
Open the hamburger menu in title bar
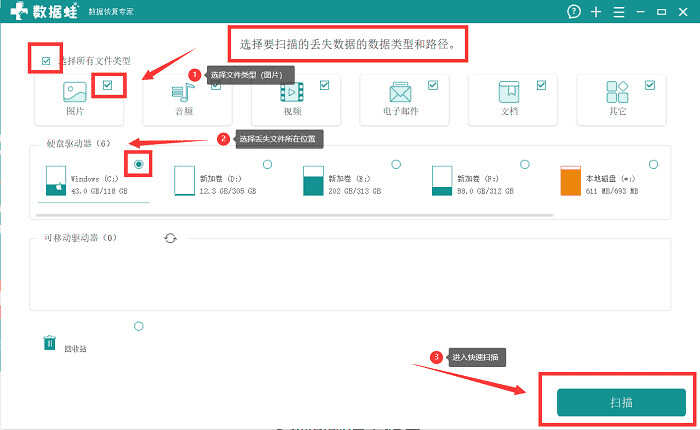(x=619, y=12)
